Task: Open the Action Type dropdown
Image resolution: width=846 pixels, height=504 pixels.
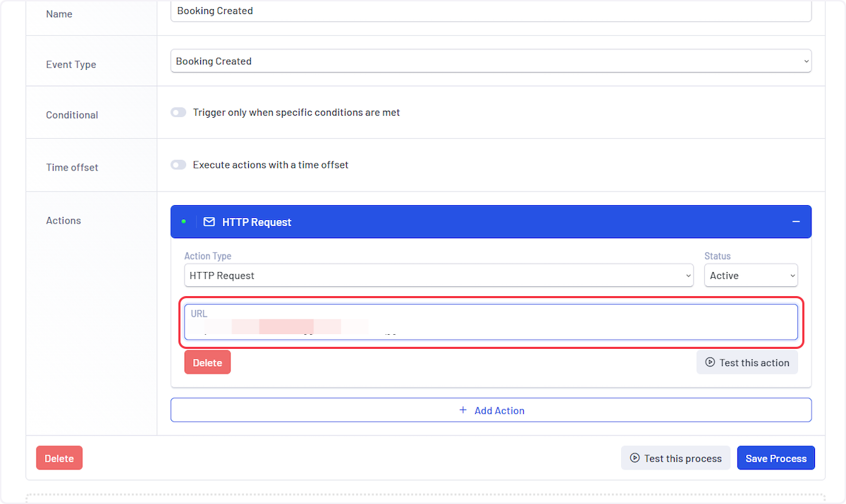Action: (439, 276)
